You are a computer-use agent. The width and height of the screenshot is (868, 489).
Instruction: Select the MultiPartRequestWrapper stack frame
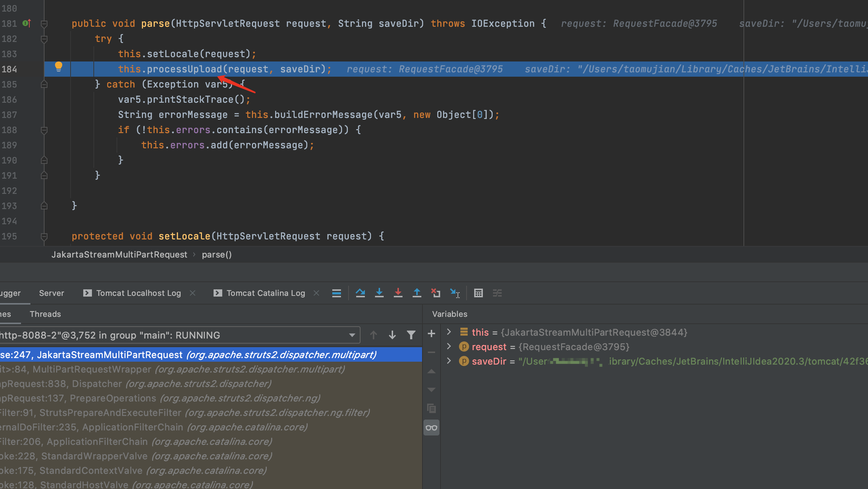211,369
